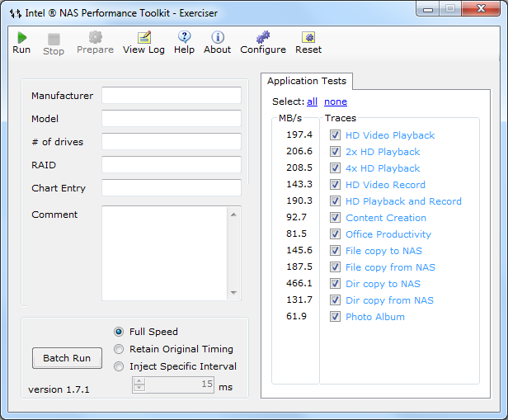Click the HD Video Playback trace link
Screen dimensions: 508x420
tap(390, 135)
